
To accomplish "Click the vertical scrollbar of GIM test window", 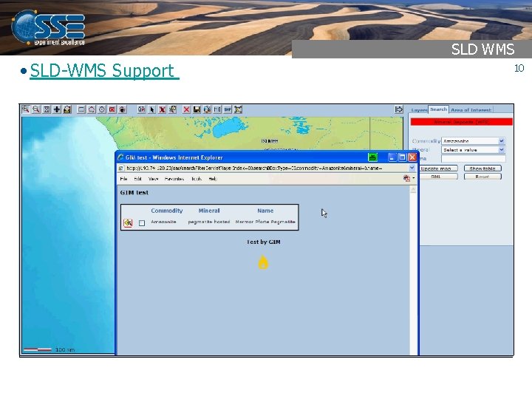I will [413, 270].
